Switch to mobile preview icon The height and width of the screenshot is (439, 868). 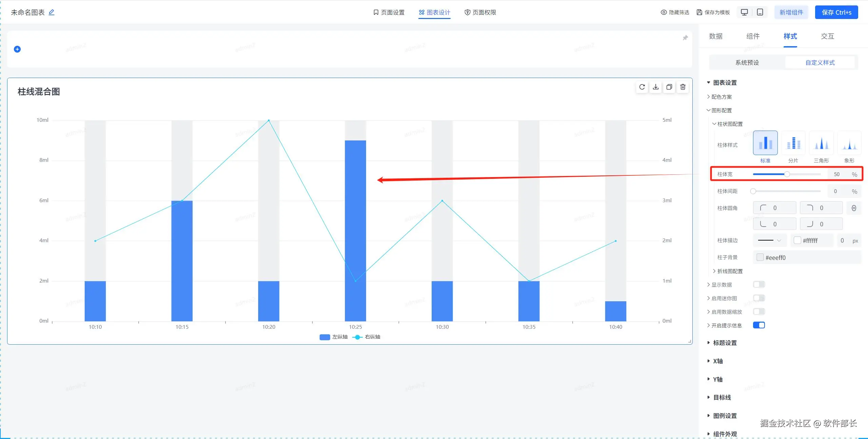point(760,13)
